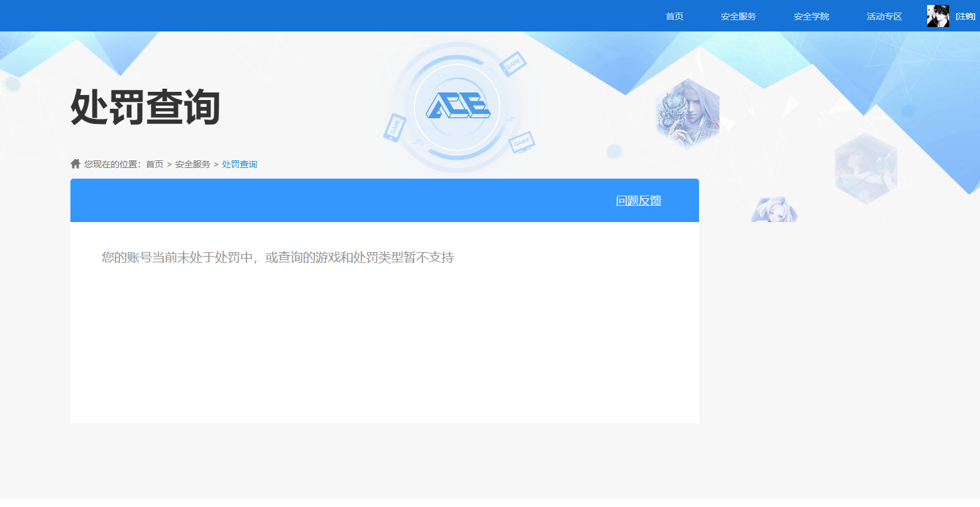The image size is (980, 507).
Task: Click the account punishment notice message
Action: [x=278, y=257]
